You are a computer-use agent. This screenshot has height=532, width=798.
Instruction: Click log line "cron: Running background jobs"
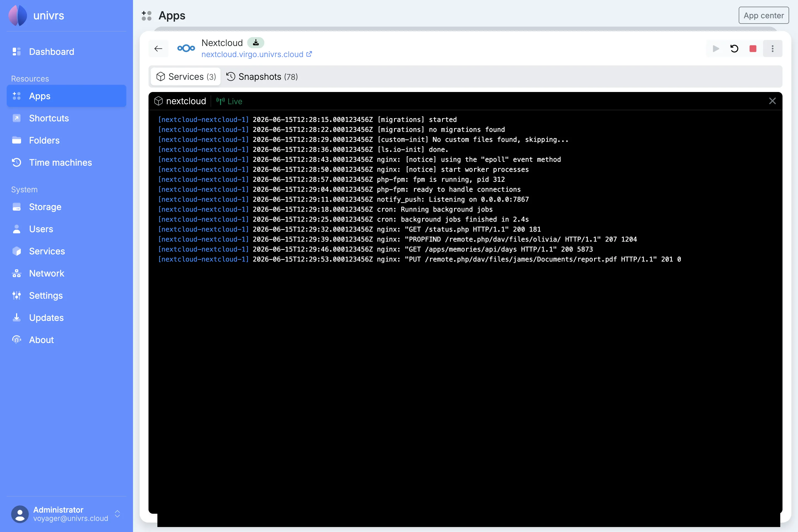pos(325,209)
